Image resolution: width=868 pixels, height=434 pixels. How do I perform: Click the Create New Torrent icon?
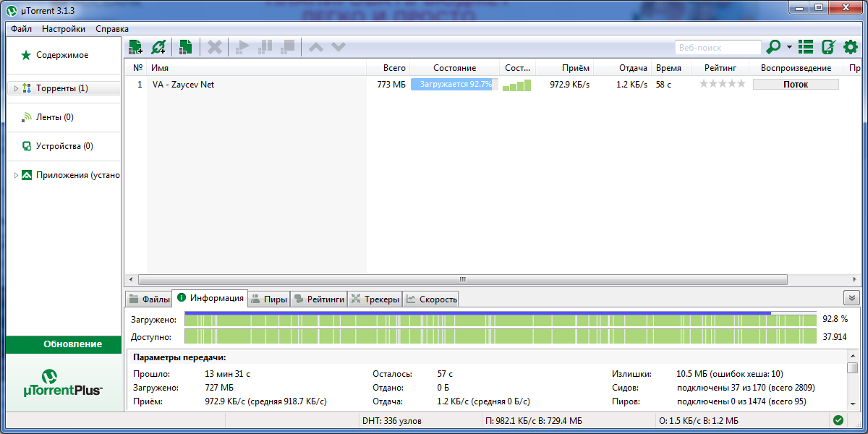(x=186, y=47)
